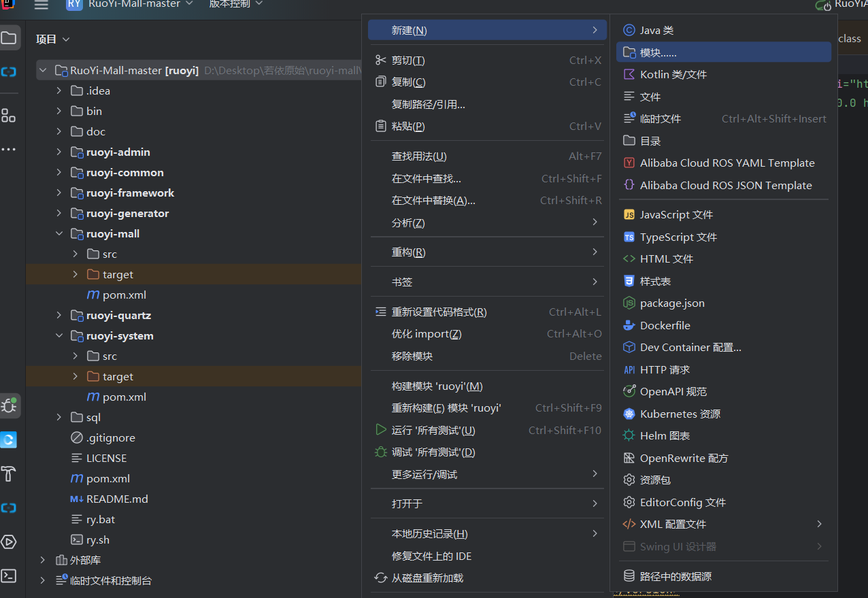Choose 优化 import(Z) entry
This screenshot has height=598, width=868.
[487, 334]
